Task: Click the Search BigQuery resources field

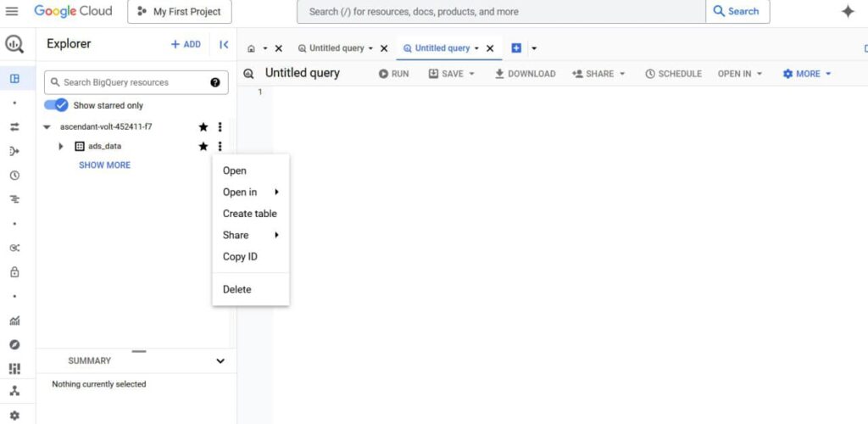Action: pos(136,82)
